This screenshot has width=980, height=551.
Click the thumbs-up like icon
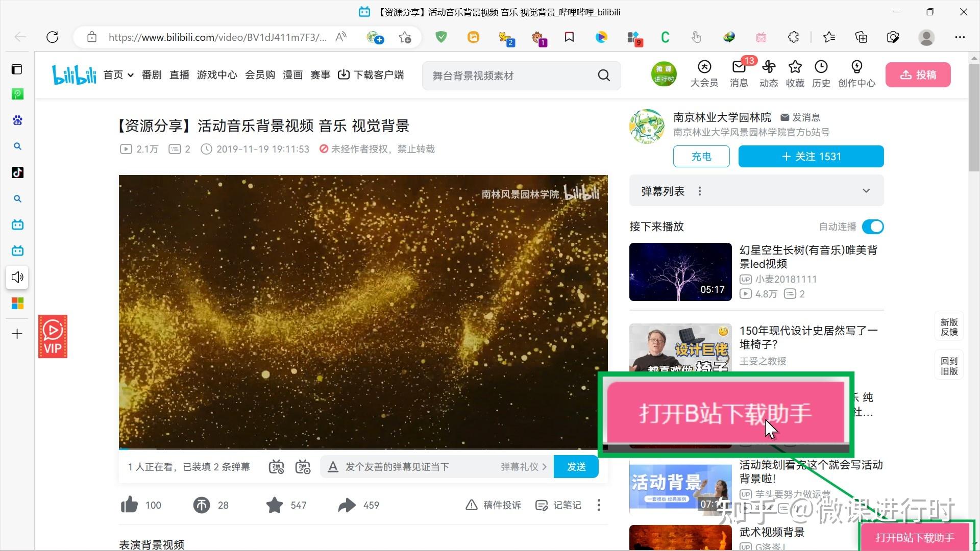(130, 505)
